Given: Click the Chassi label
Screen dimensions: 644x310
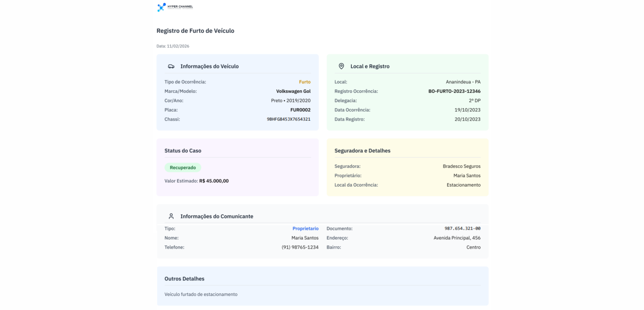Looking at the screenshot, I should pyautogui.click(x=172, y=119).
